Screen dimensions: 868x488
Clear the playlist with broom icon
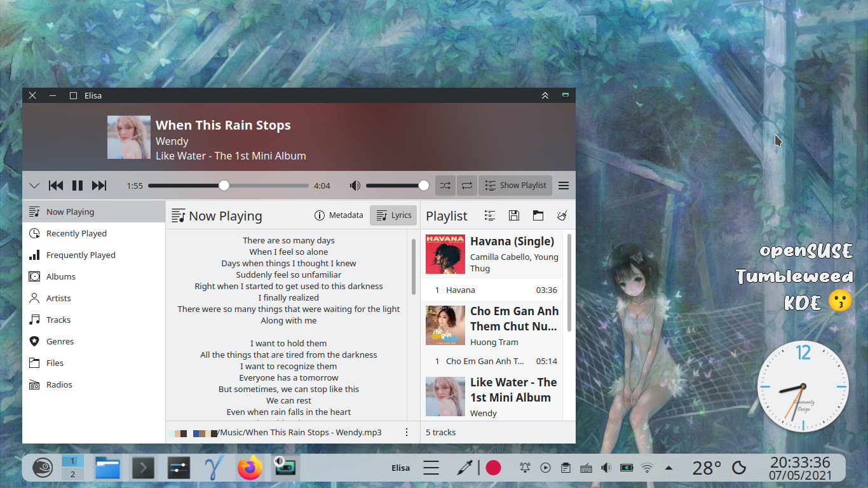click(x=562, y=215)
